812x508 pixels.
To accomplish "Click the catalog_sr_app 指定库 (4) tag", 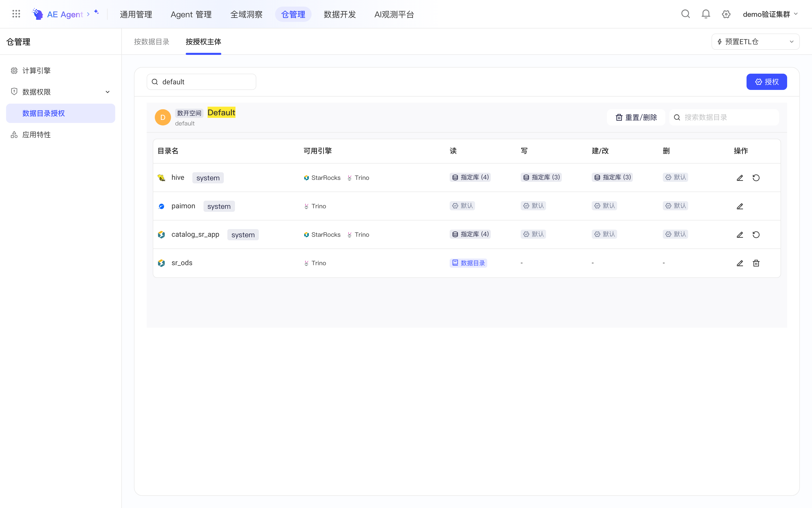I will (470, 234).
